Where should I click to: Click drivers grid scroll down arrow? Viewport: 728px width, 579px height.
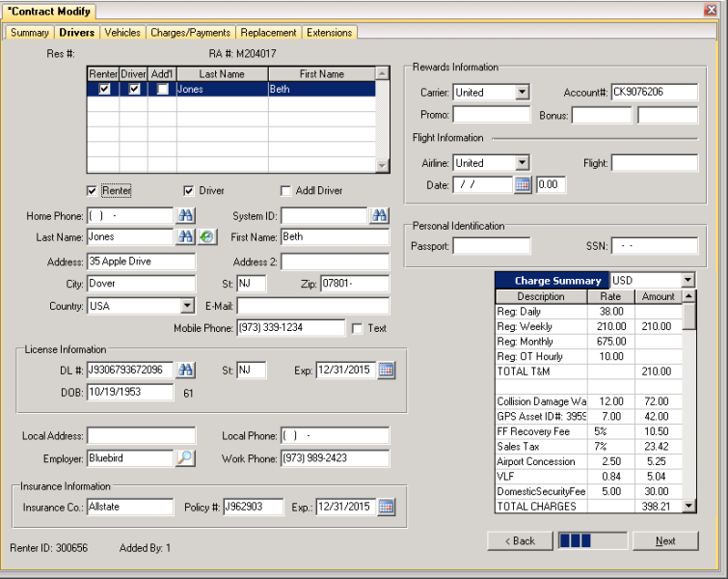[382, 165]
